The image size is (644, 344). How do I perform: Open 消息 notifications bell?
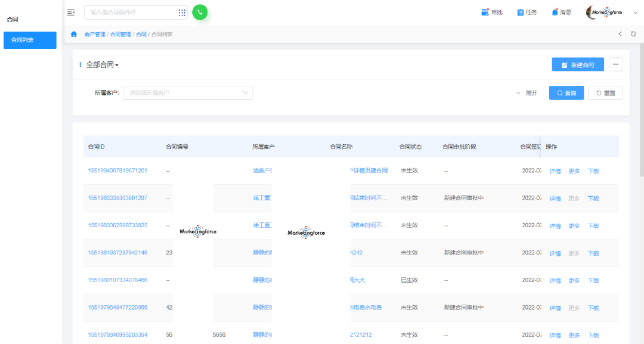click(561, 13)
